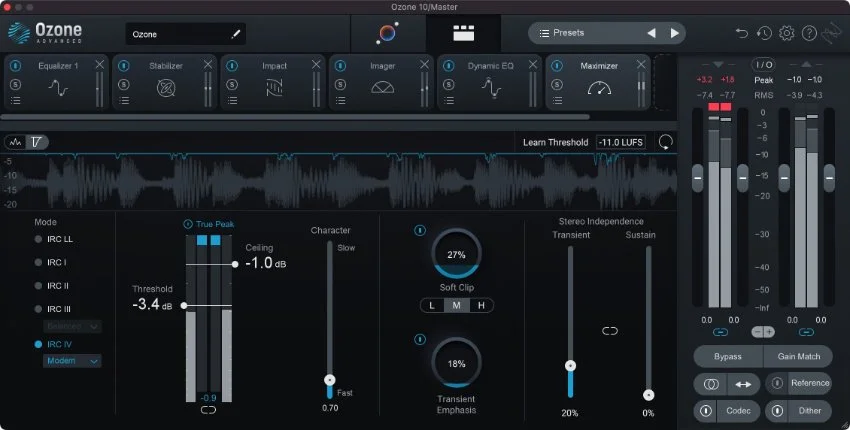Link the output gain faders
Viewport: 850px width, 430px height.
tap(806, 332)
